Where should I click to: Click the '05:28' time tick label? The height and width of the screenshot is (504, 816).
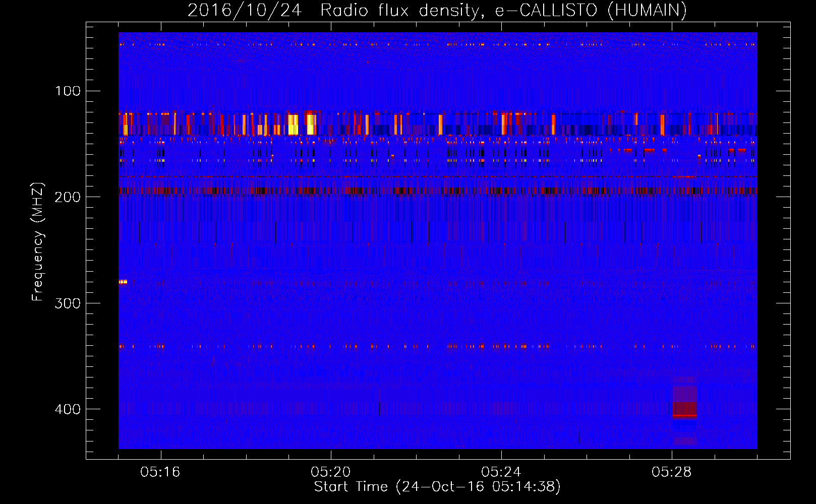(672, 472)
